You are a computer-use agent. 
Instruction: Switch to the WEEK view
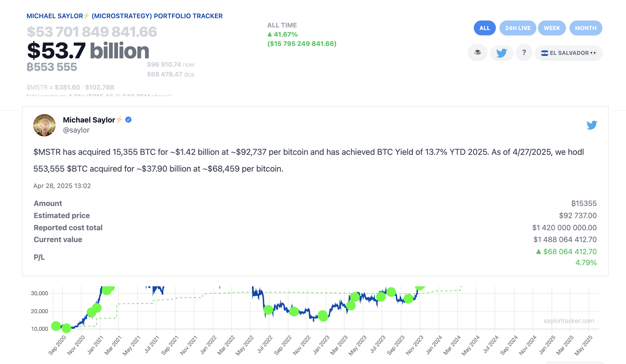(552, 28)
